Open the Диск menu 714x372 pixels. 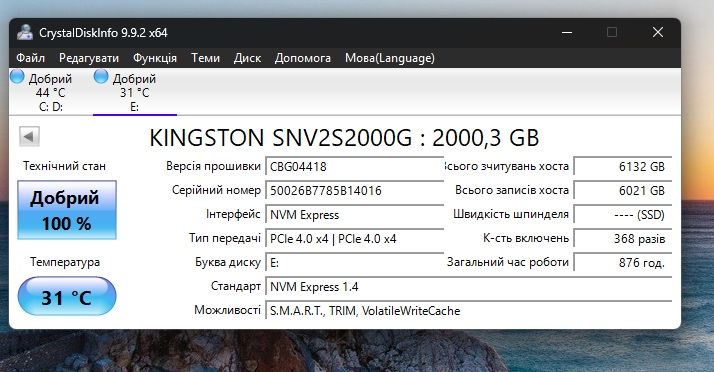pos(247,58)
